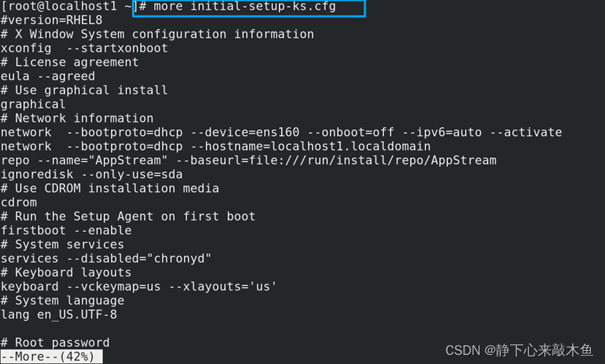Click the firstboot --enable line
The width and height of the screenshot is (605, 364).
66,230
